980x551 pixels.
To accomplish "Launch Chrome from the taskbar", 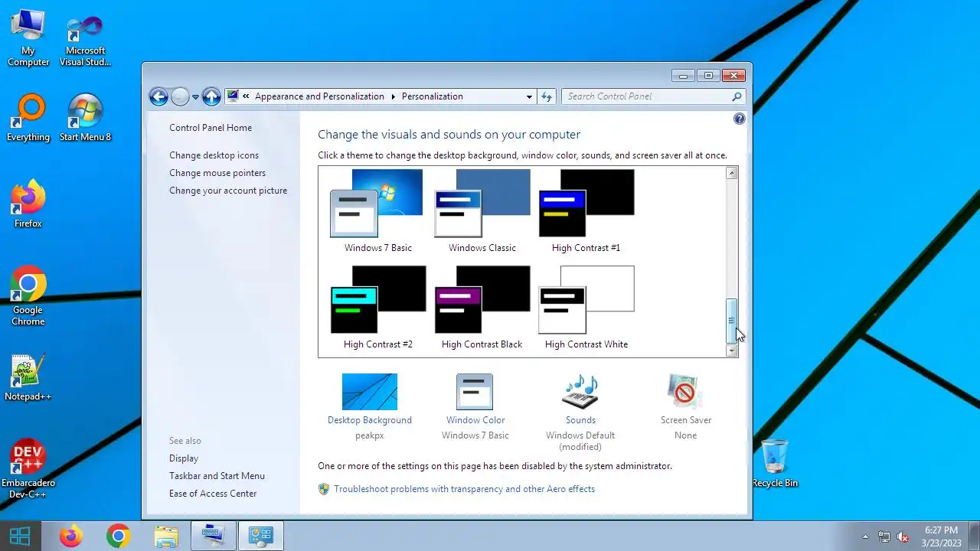I will pyautogui.click(x=118, y=536).
